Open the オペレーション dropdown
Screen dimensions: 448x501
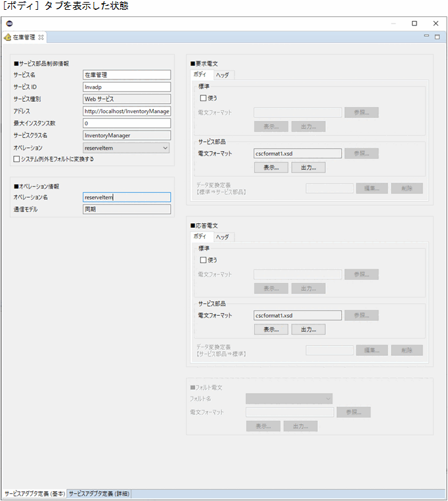126,148
